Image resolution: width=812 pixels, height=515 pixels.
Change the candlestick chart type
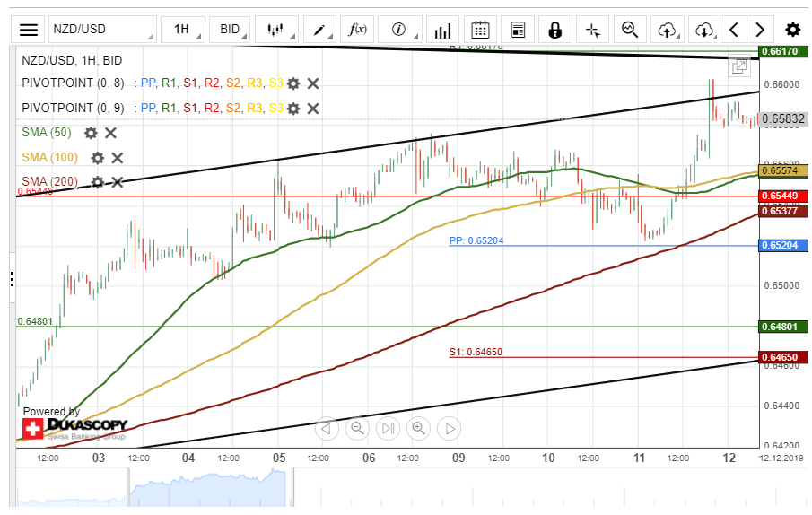click(x=275, y=30)
